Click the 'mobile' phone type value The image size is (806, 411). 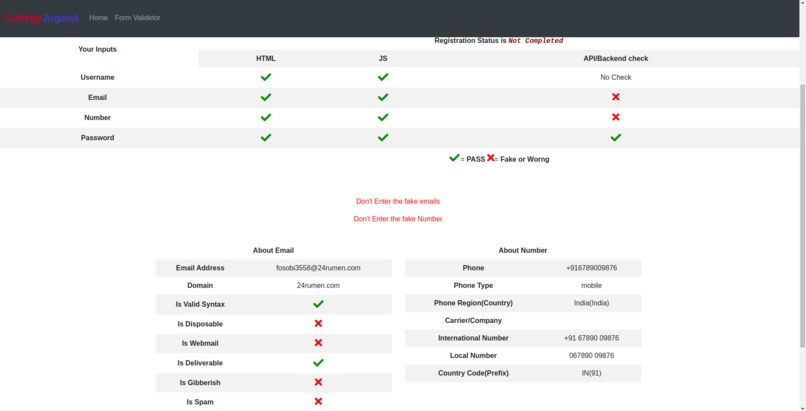(x=592, y=286)
